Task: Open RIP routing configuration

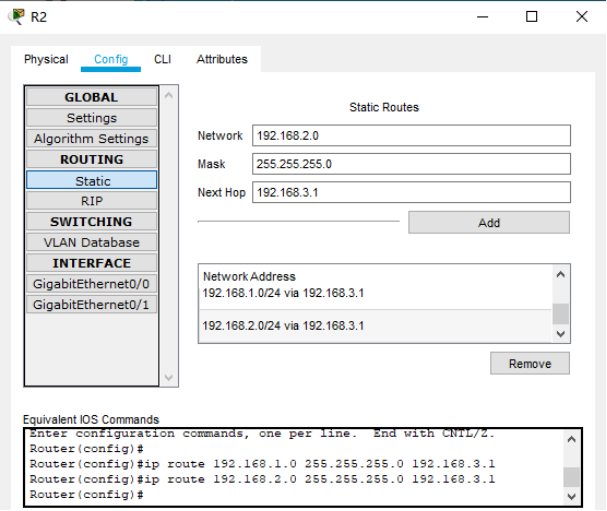Action: point(91,201)
